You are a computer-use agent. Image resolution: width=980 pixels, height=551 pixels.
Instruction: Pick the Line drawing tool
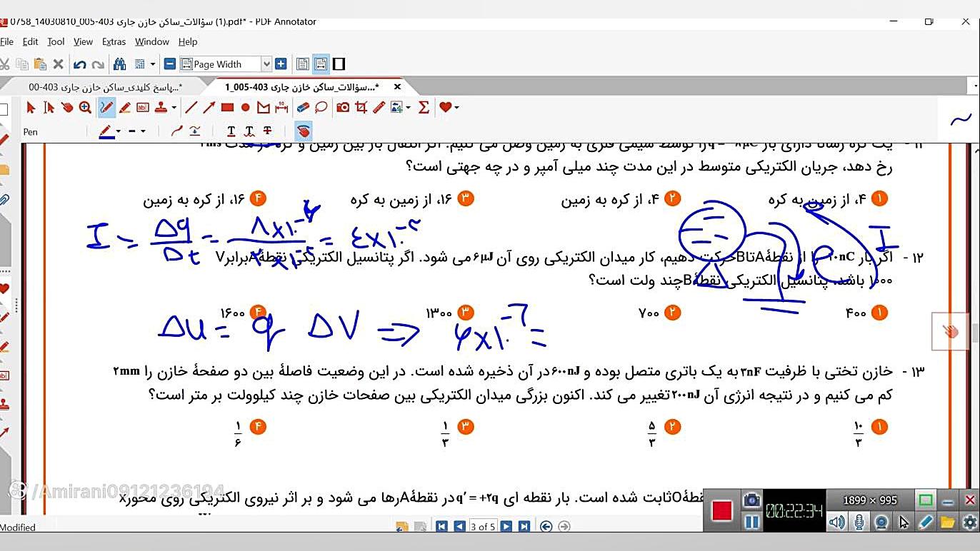coord(191,108)
